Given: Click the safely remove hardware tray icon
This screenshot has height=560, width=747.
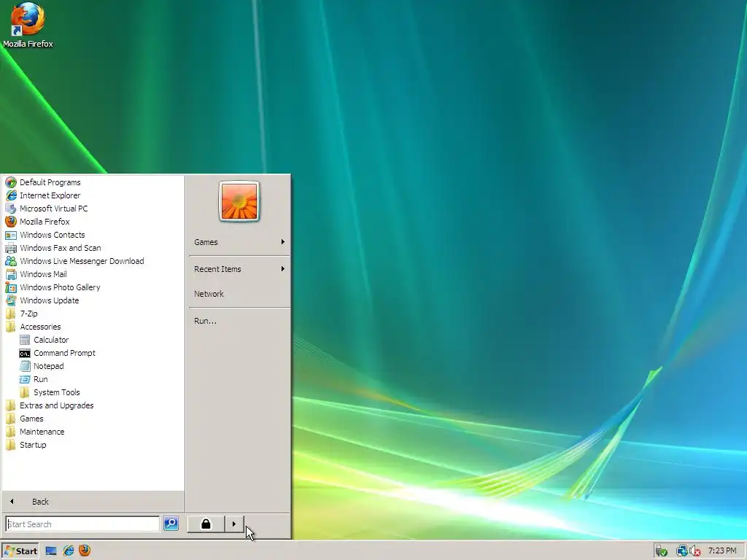Looking at the screenshot, I should (x=661, y=551).
